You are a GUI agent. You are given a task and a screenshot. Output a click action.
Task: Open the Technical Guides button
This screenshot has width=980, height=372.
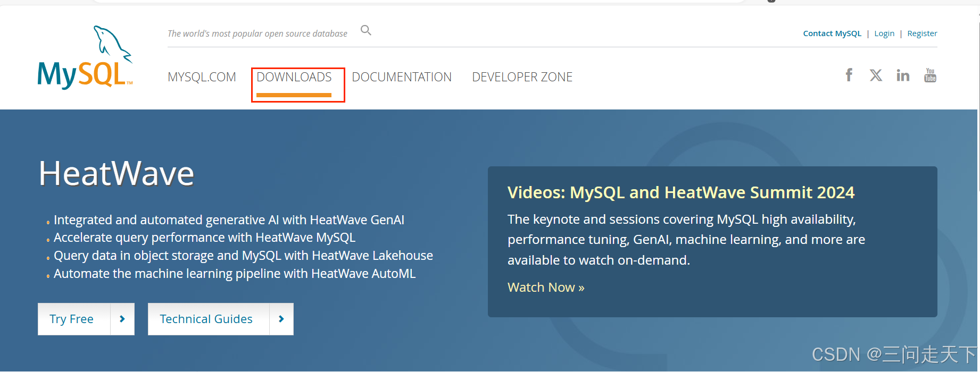pyautogui.click(x=209, y=319)
